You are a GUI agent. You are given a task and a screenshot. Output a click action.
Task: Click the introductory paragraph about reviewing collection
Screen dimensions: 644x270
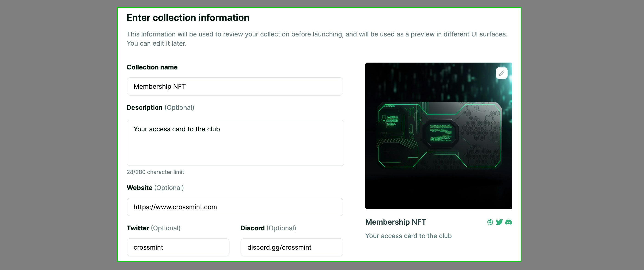(317, 39)
